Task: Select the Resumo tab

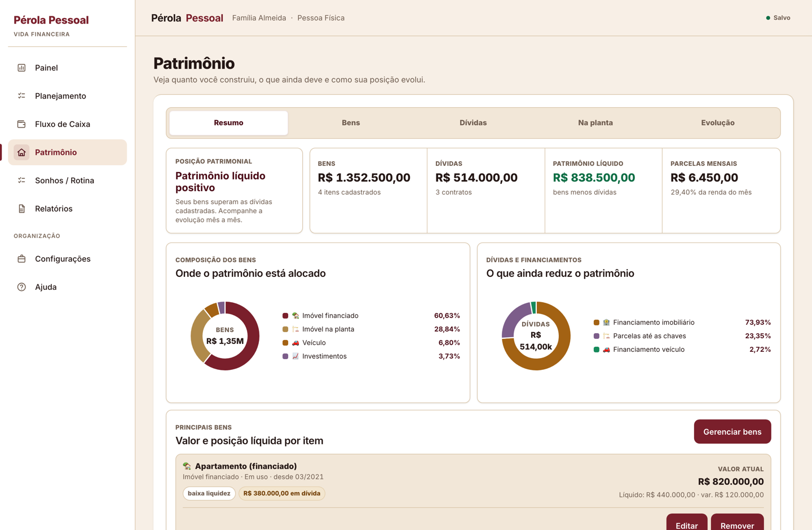Action: click(x=228, y=123)
